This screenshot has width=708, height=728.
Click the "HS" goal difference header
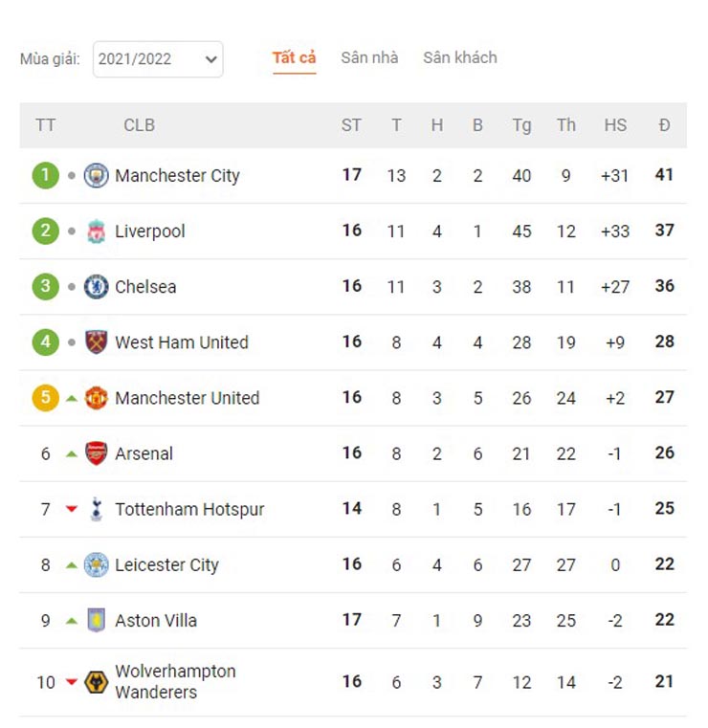click(x=615, y=125)
